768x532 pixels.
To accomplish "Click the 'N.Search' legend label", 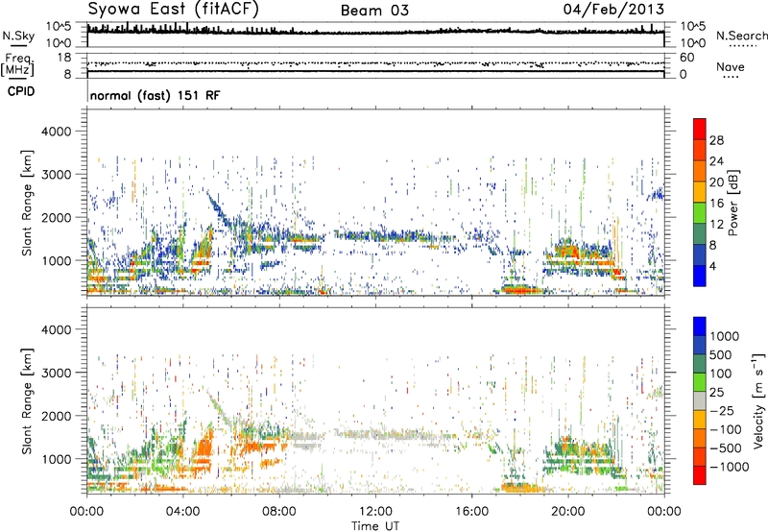I will click(x=741, y=36).
